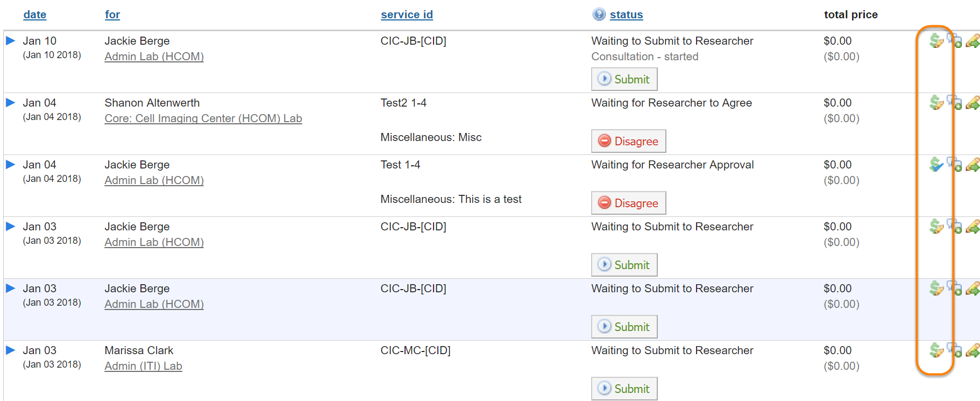
Task: Open the Admin (ITI) Lab link
Action: (x=143, y=366)
